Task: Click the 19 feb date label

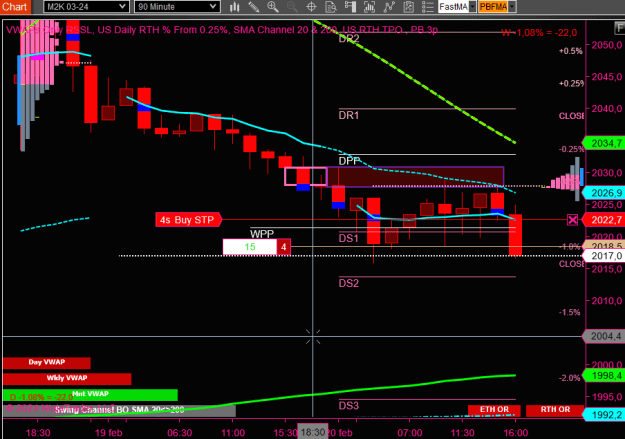Action: point(108,433)
